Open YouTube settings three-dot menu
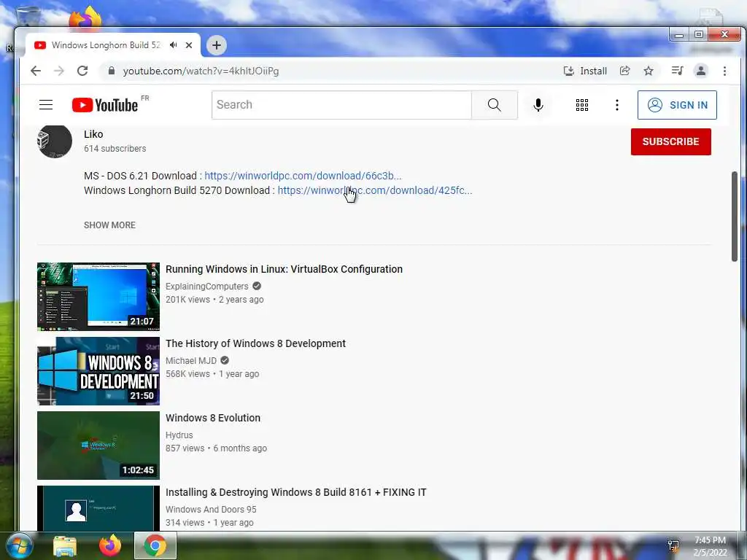 pos(617,105)
